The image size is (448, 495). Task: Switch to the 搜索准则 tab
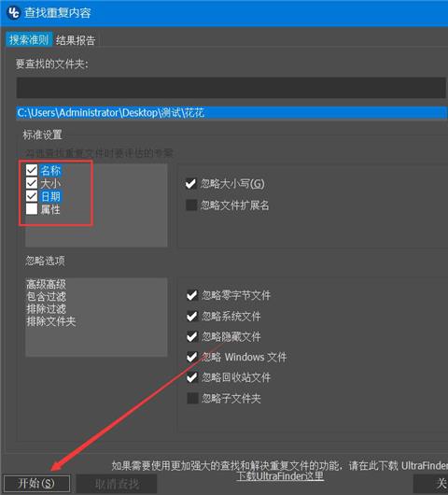pos(29,40)
